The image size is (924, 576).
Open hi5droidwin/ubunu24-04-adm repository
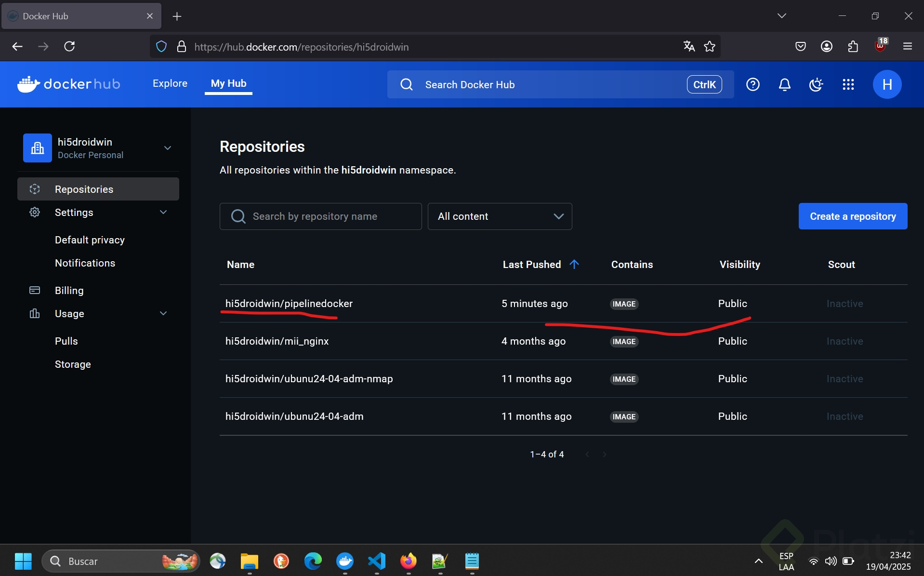tap(294, 416)
